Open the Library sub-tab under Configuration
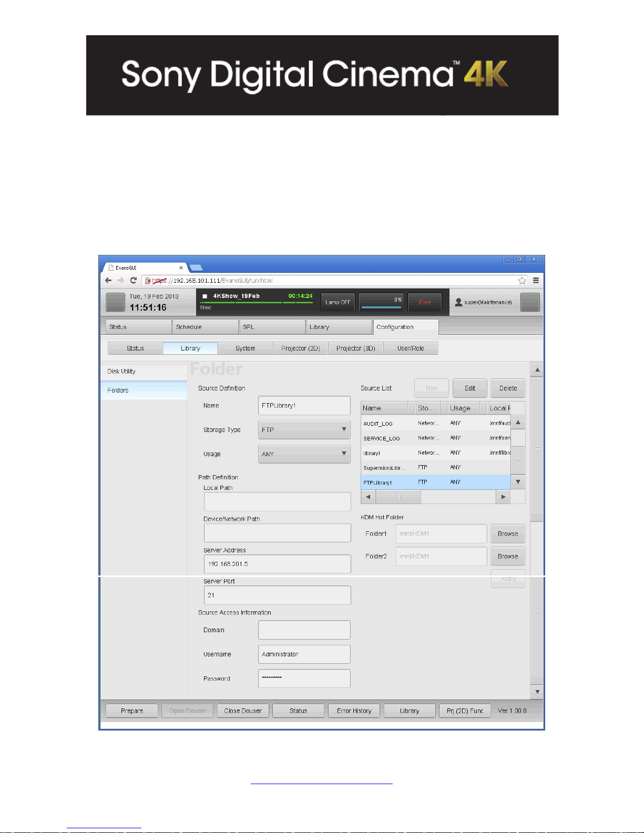Viewport: 644px width, 833px height. pos(190,348)
